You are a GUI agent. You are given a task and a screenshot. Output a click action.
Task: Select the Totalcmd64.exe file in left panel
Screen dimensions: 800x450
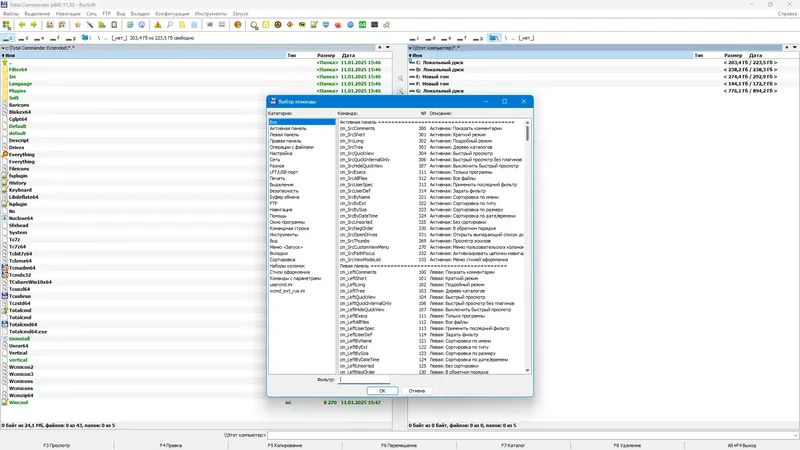pos(28,332)
